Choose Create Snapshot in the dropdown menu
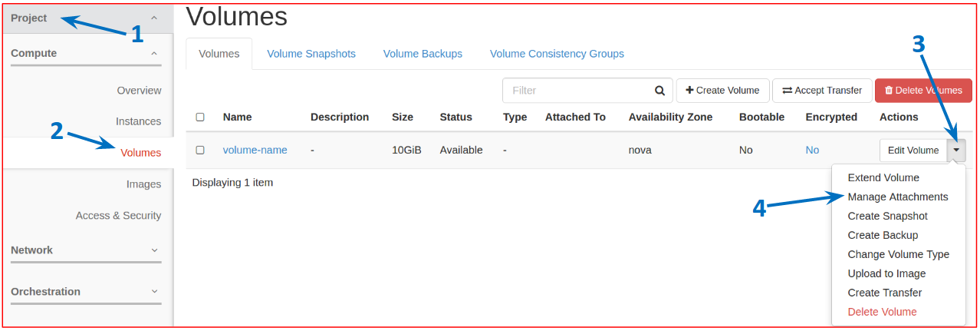This screenshot has height=331, width=980. point(887,217)
